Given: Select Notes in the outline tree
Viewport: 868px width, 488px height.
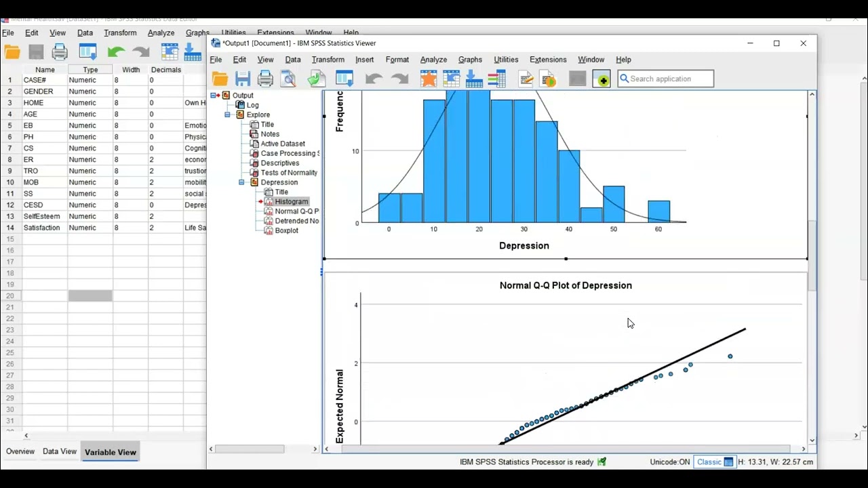Looking at the screenshot, I should coord(270,134).
